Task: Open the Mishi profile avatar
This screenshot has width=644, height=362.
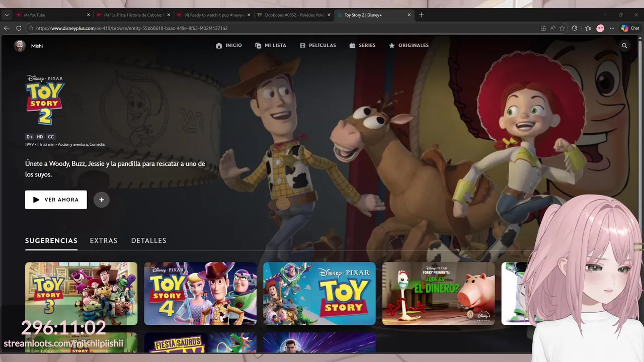Action: pyautogui.click(x=20, y=46)
